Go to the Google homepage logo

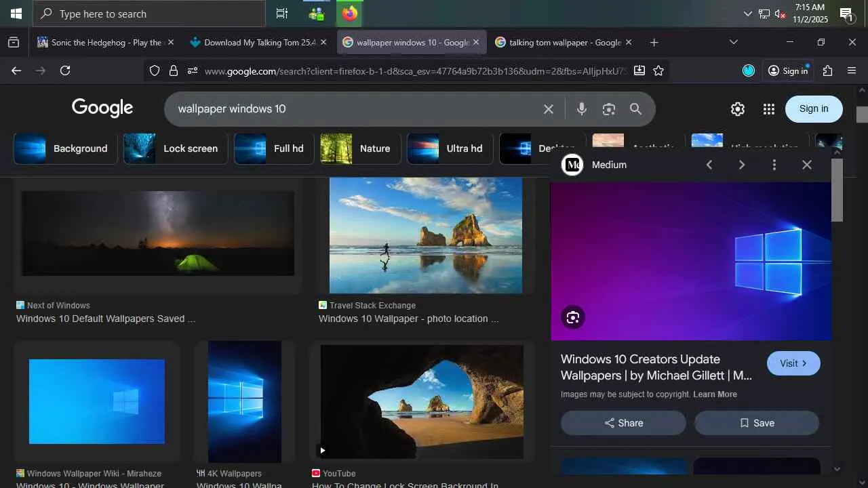tap(102, 108)
